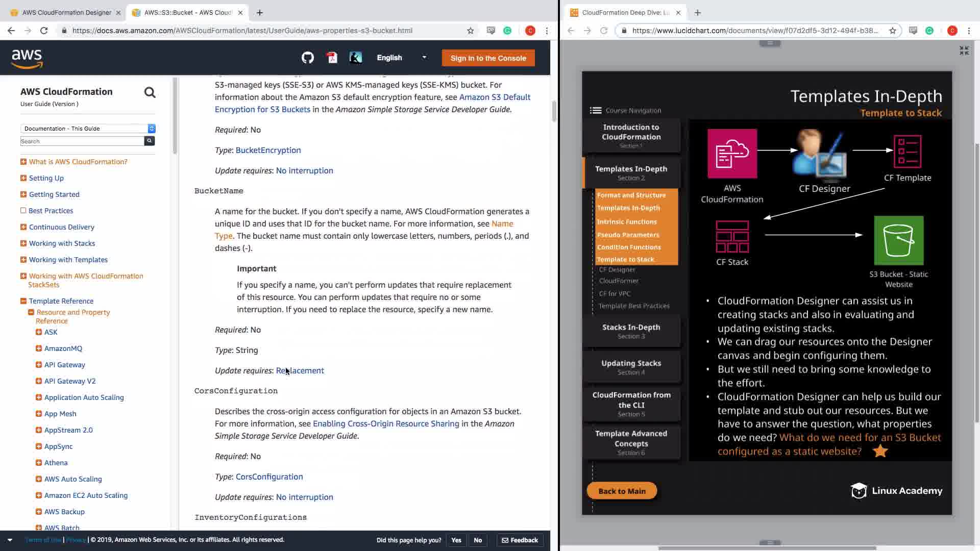The height and width of the screenshot is (551, 980).
Task: Click the documentation search input field
Action: click(x=82, y=141)
